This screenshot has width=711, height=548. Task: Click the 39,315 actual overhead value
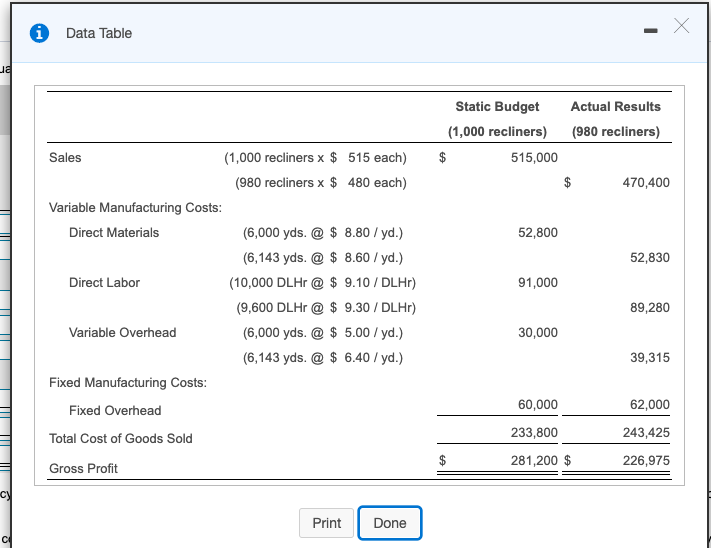pos(650,358)
